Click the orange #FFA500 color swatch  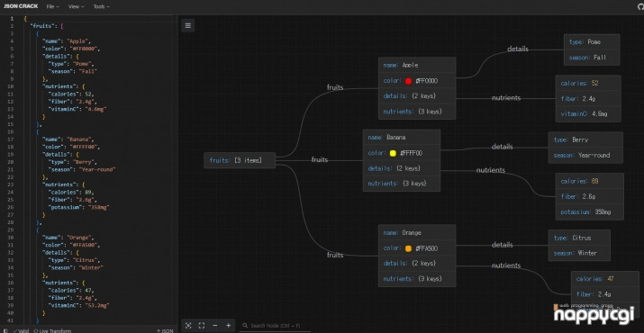click(408, 248)
